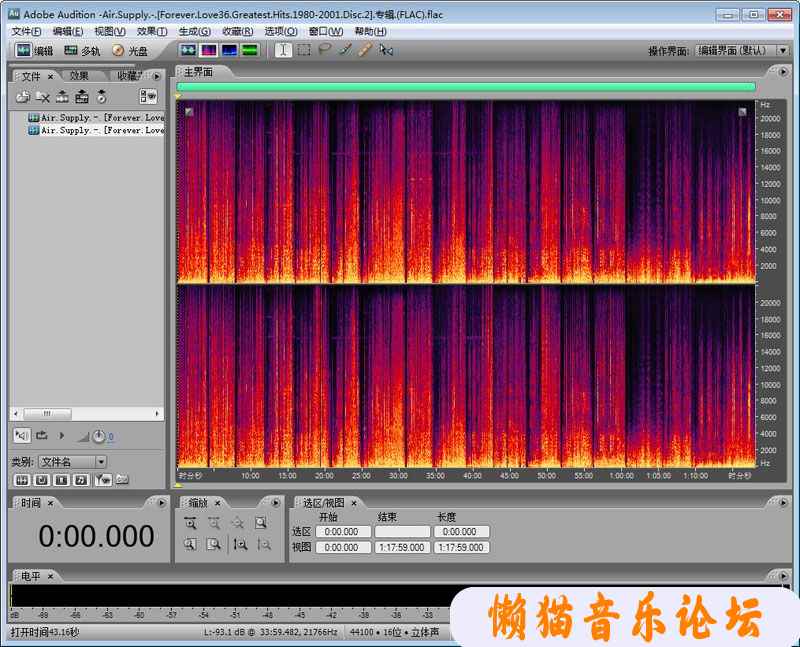Select the 主界面 tab

point(198,72)
